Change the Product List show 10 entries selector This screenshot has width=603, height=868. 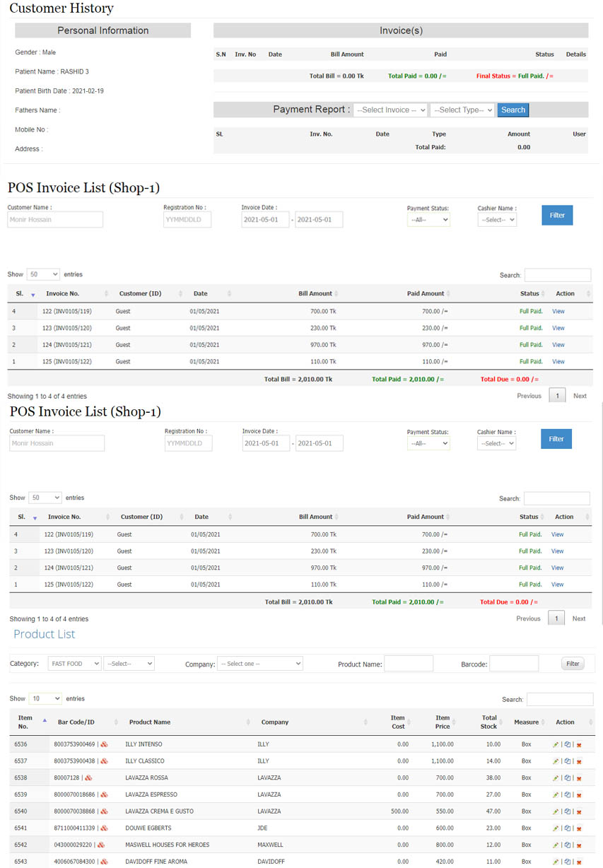pyautogui.click(x=45, y=698)
